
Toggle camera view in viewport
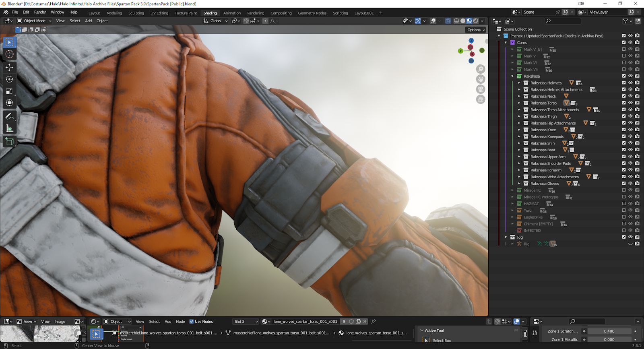pos(481,89)
